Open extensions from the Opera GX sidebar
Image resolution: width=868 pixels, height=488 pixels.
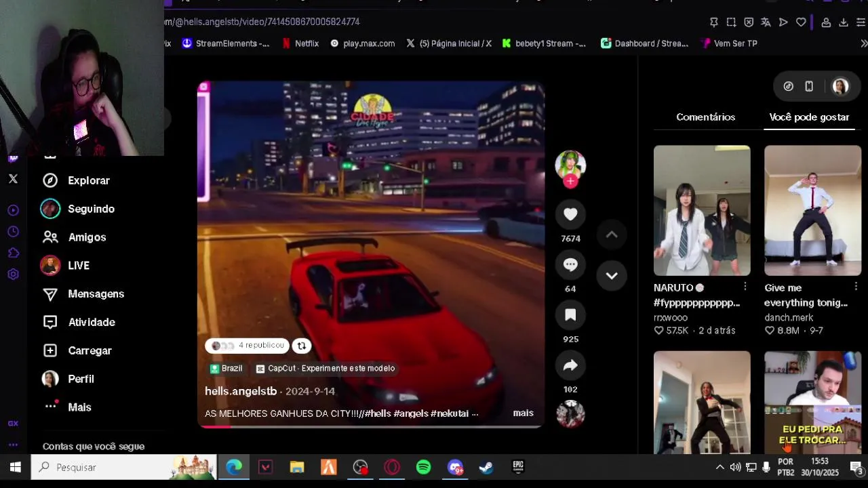coord(13,253)
